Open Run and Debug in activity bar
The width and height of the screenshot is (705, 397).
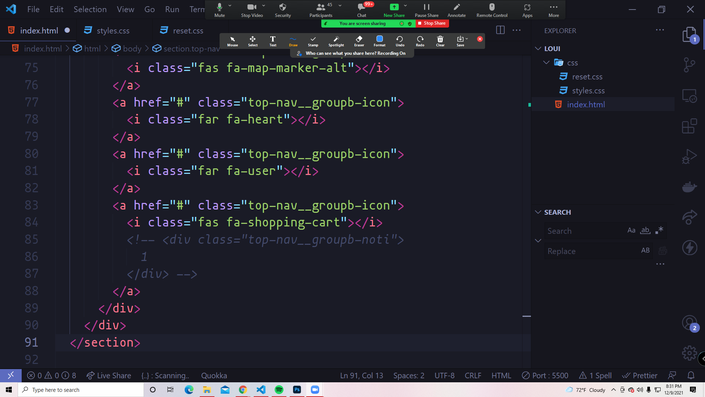(x=689, y=156)
